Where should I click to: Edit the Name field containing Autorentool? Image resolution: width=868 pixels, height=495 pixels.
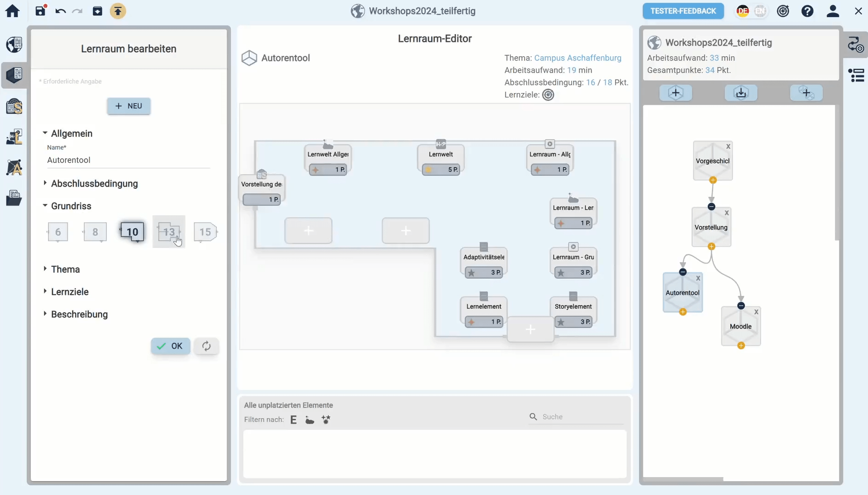click(x=129, y=160)
